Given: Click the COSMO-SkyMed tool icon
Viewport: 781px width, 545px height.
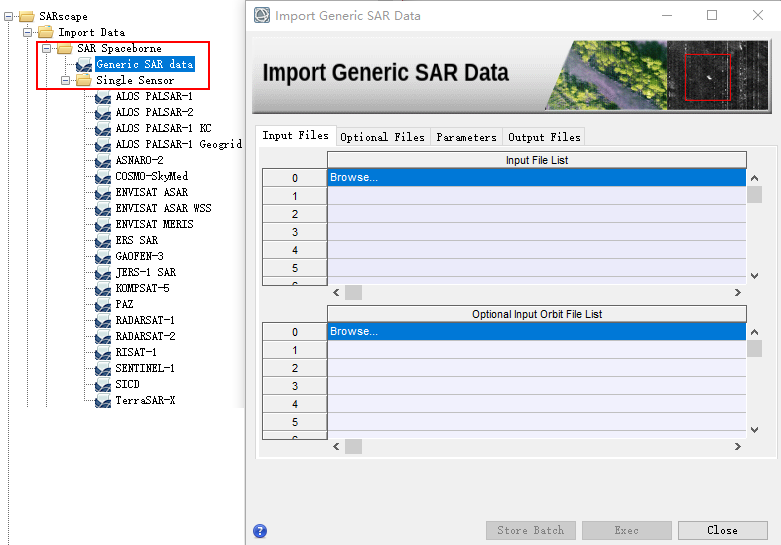Looking at the screenshot, I should (103, 176).
